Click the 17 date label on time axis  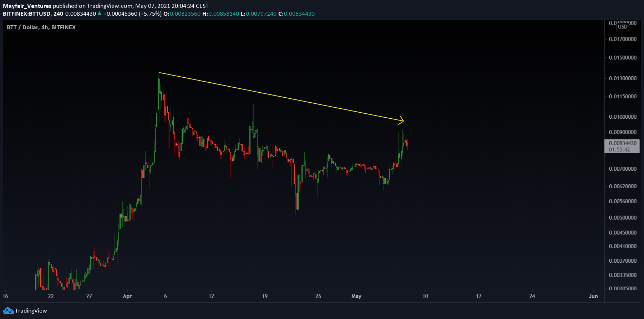(479, 296)
